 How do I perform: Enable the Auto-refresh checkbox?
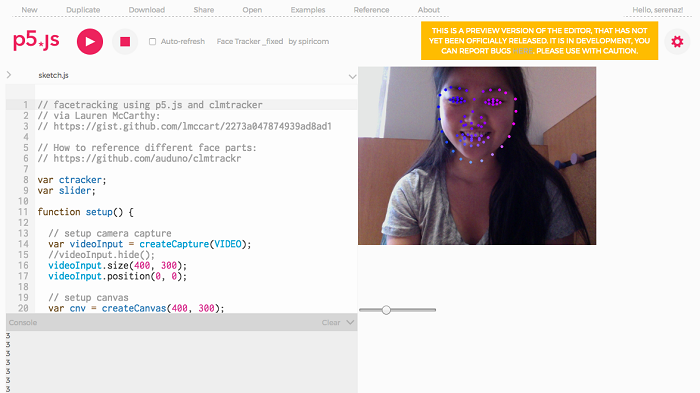pyautogui.click(x=152, y=42)
